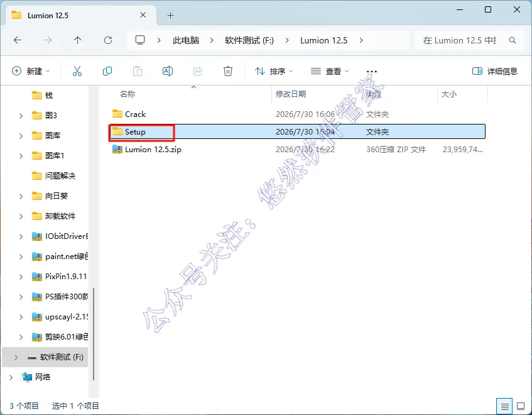The image size is (532, 415).
Task: Expand the PS插件300款 node
Action: tap(21, 297)
